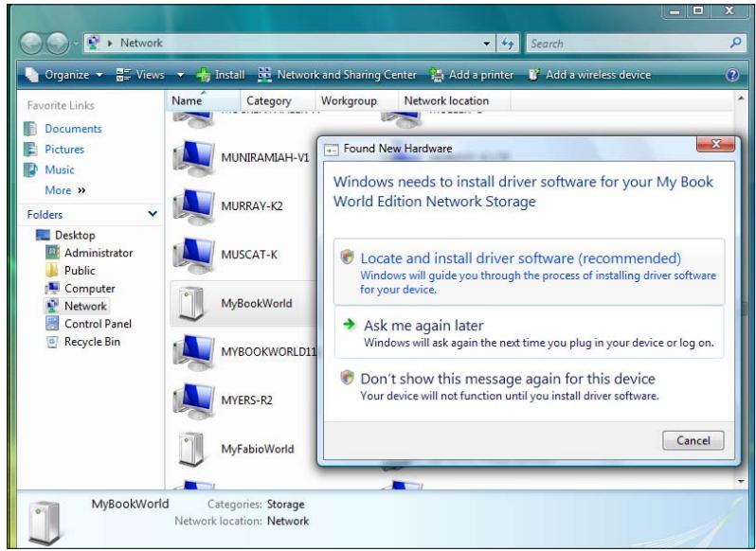Click the address bar network location icon
The width and height of the screenshot is (756, 551).
point(94,43)
